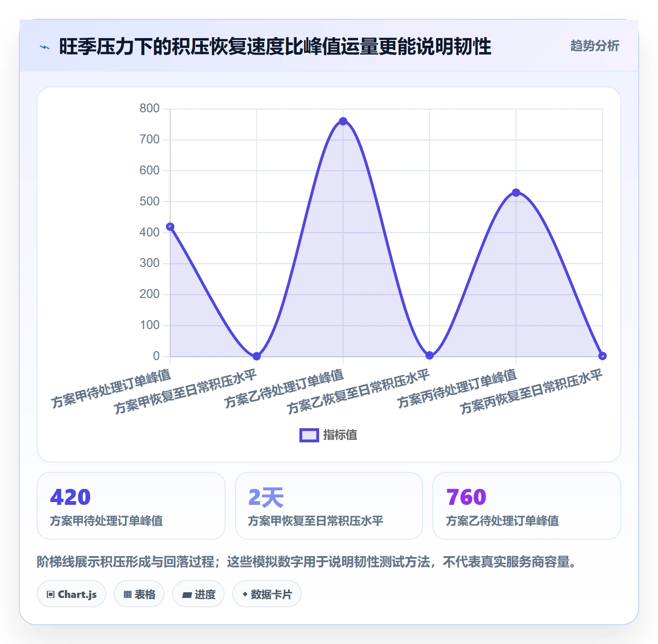Click the 趋势分析 badge in the header
This screenshot has width=658, height=644.
595,46
